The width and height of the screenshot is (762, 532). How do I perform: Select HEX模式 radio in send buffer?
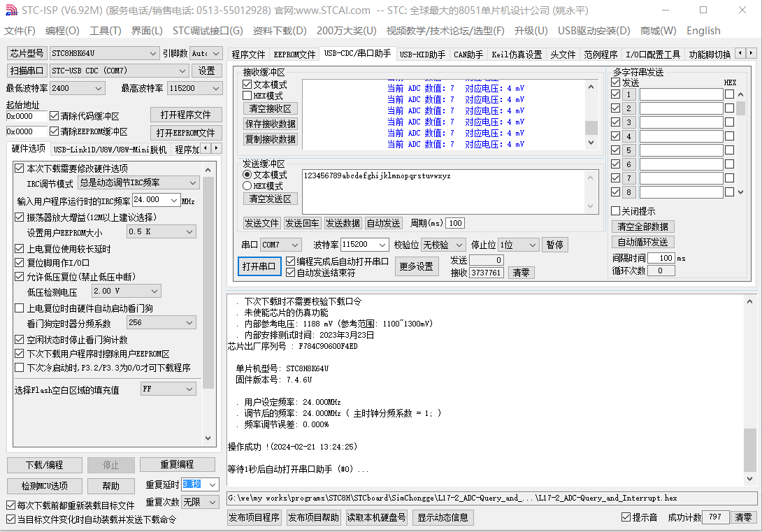coord(247,185)
